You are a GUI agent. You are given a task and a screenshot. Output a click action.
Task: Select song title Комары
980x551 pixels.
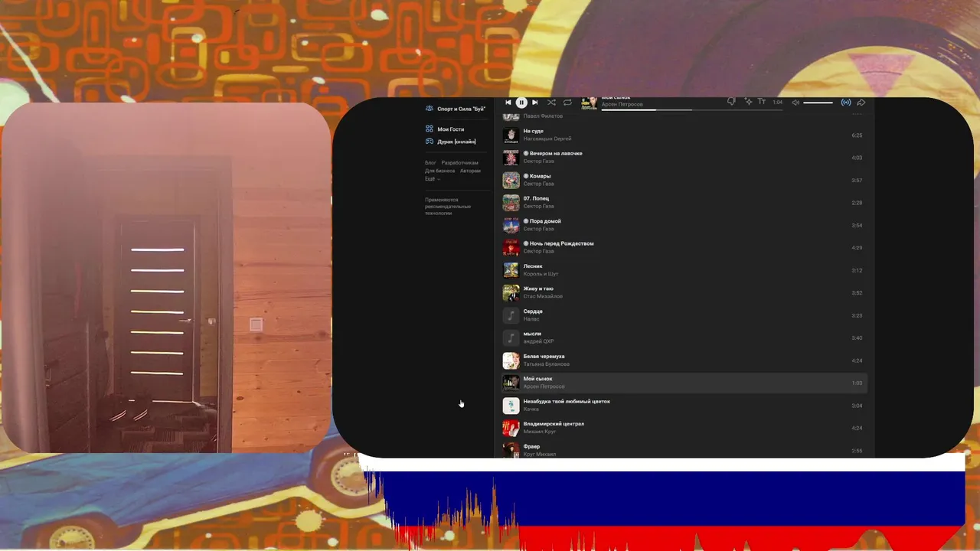point(541,176)
